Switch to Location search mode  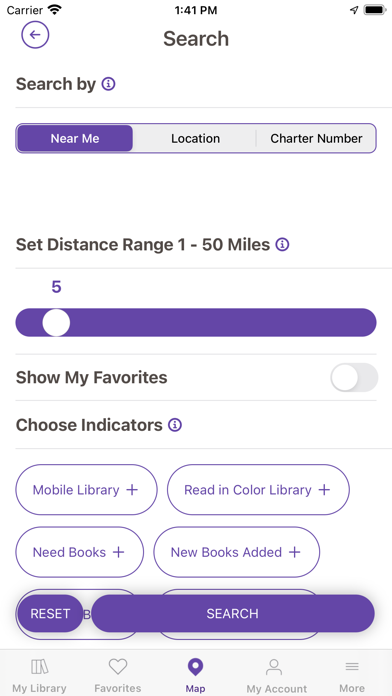pos(195,138)
